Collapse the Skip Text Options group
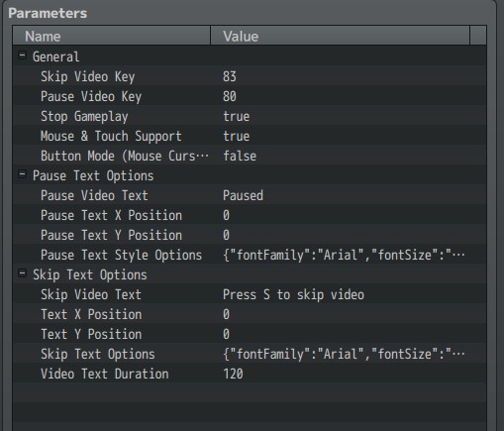The height and width of the screenshot is (431, 504). [x=22, y=273]
